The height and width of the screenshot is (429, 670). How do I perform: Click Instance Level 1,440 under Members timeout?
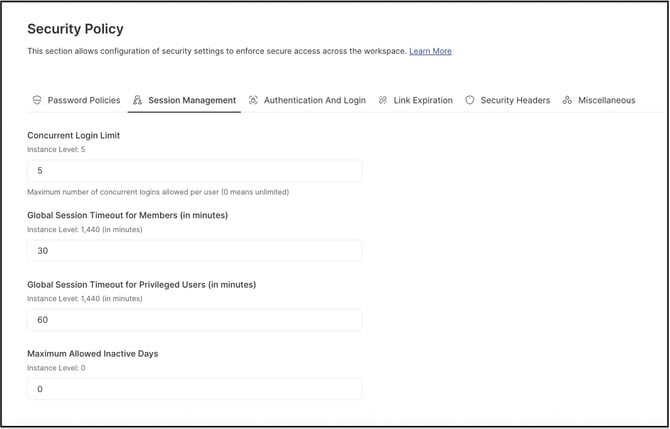(85, 229)
